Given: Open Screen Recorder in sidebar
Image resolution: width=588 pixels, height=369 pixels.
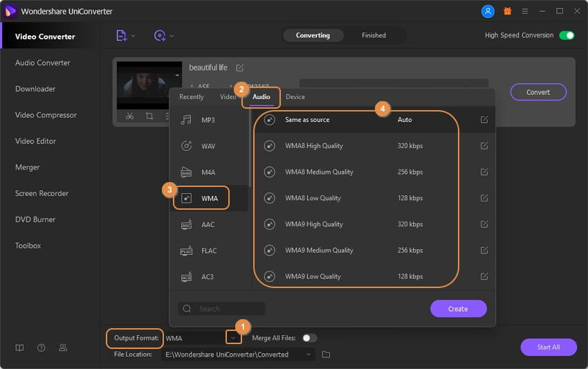Looking at the screenshot, I should tap(42, 193).
